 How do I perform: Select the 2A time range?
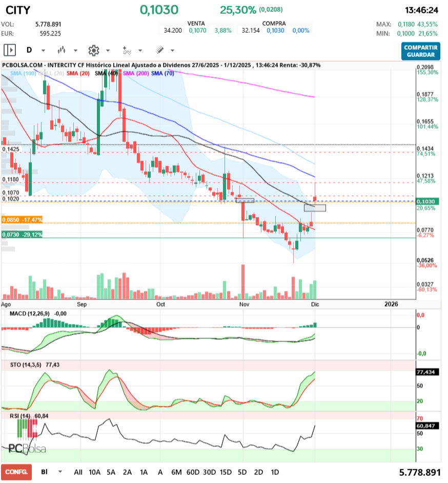tap(127, 472)
